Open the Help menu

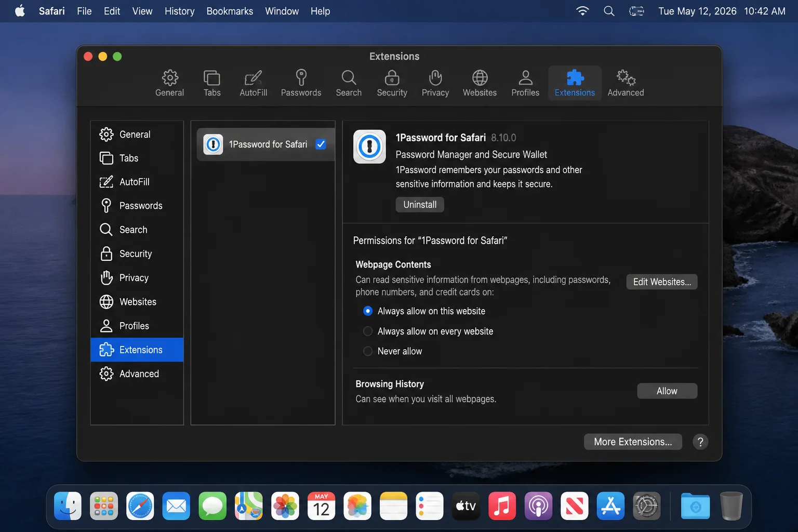coord(320,11)
